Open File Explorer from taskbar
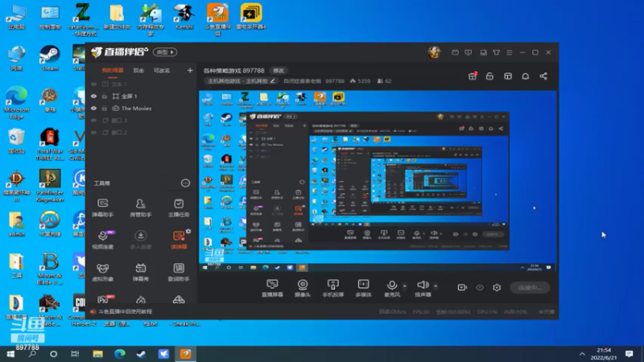The height and width of the screenshot is (362, 644). click(x=97, y=354)
